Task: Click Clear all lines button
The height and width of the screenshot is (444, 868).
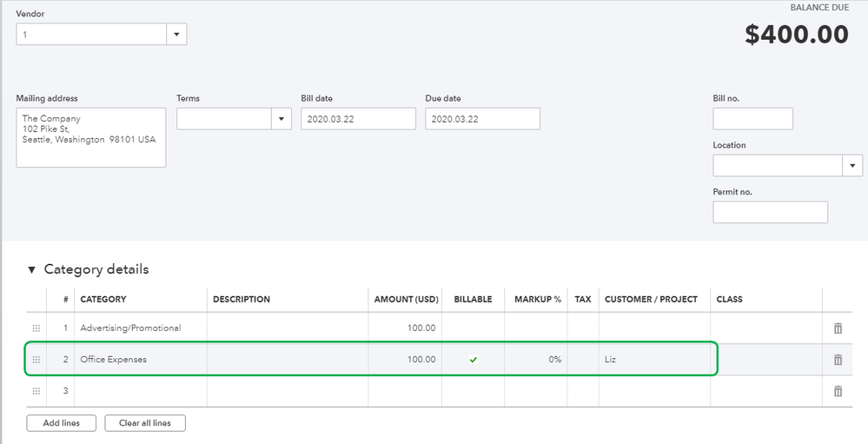Action: [145, 423]
